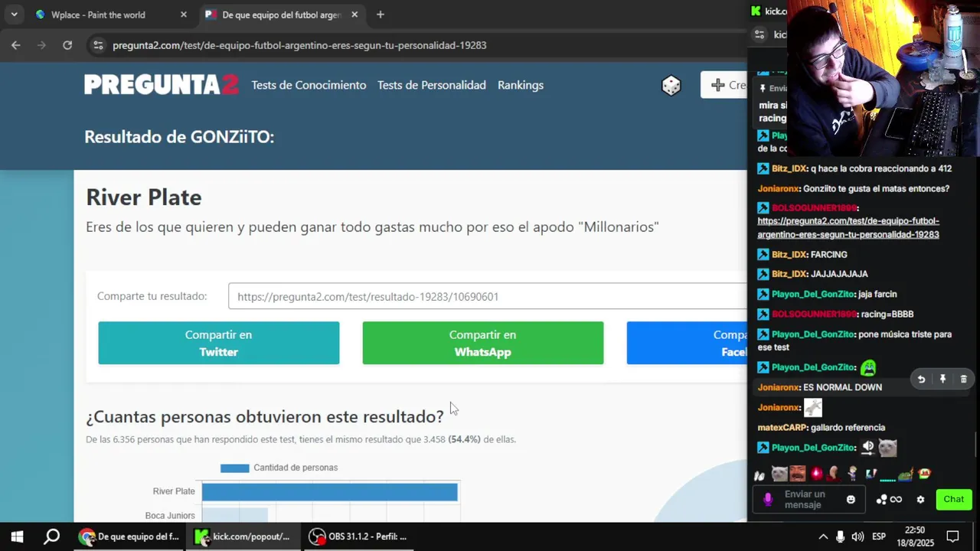Expand hidden system tray icons
The height and width of the screenshot is (551, 980).
pyautogui.click(x=823, y=536)
